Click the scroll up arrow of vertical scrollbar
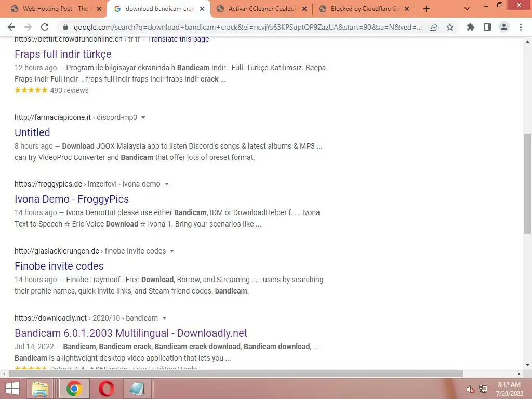Image resolution: width=532 pixels, height=399 pixels. [527, 42]
